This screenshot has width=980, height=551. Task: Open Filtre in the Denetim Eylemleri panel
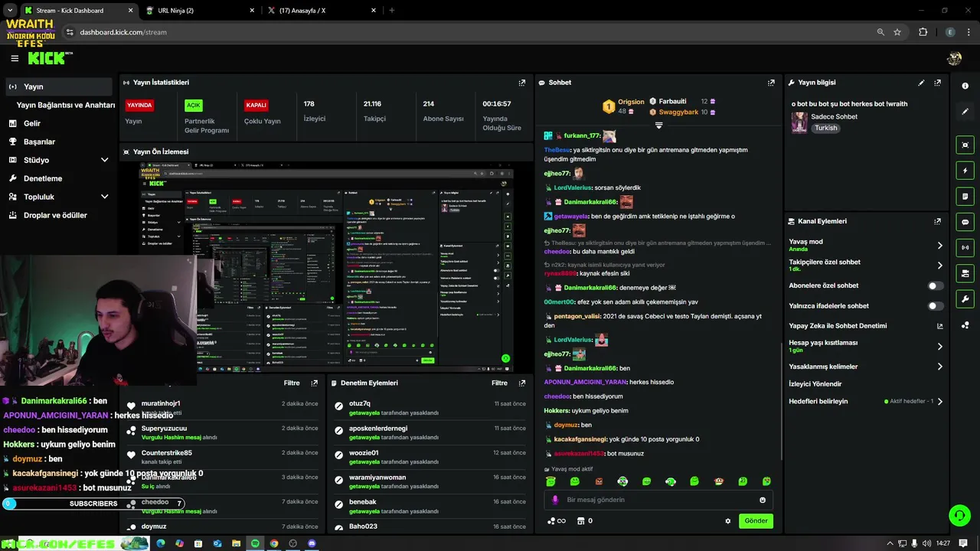coord(499,383)
